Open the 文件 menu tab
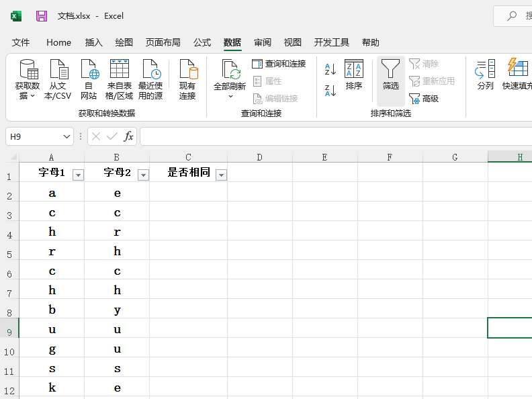 (21, 42)
